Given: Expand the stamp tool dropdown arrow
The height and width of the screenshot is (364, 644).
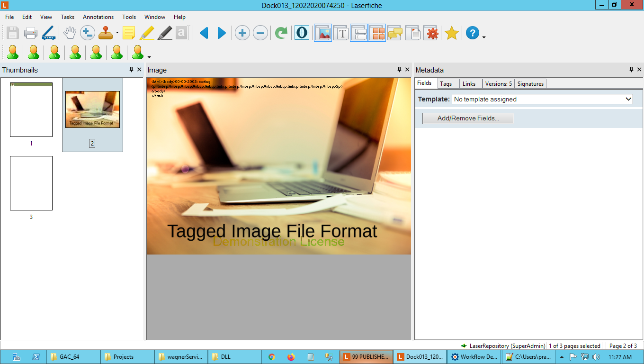Looking at the screenshot, I should [x=117, y=34].
